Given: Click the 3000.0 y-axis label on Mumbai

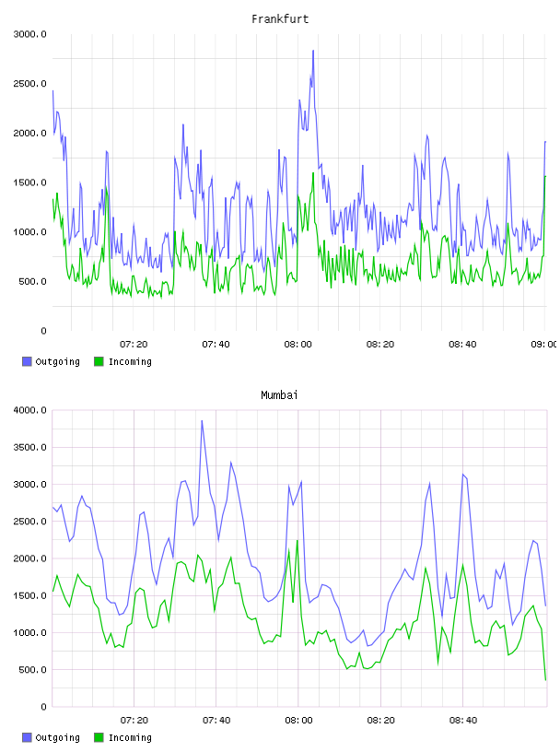Looking at the screenshot, I should [29, 485].
